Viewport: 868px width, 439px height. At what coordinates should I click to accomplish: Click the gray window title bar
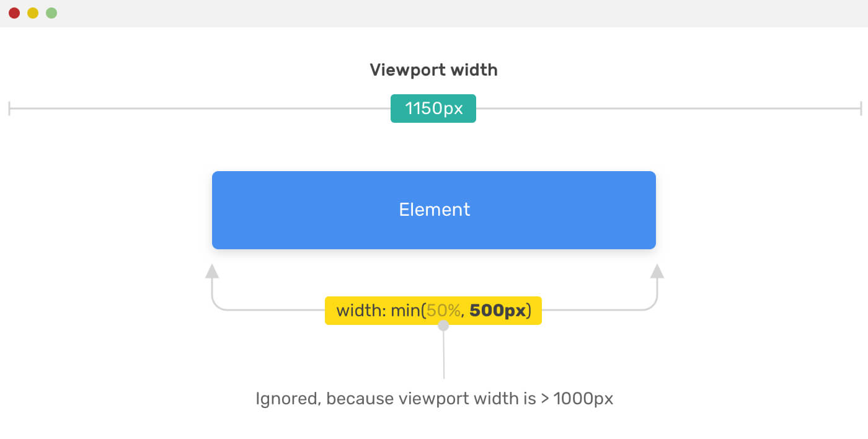pyautogui.click(x=434, y=13)
